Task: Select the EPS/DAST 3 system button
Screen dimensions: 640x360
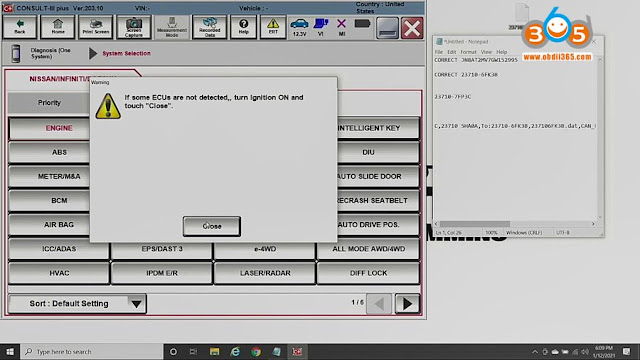Action: click(162, 249)
